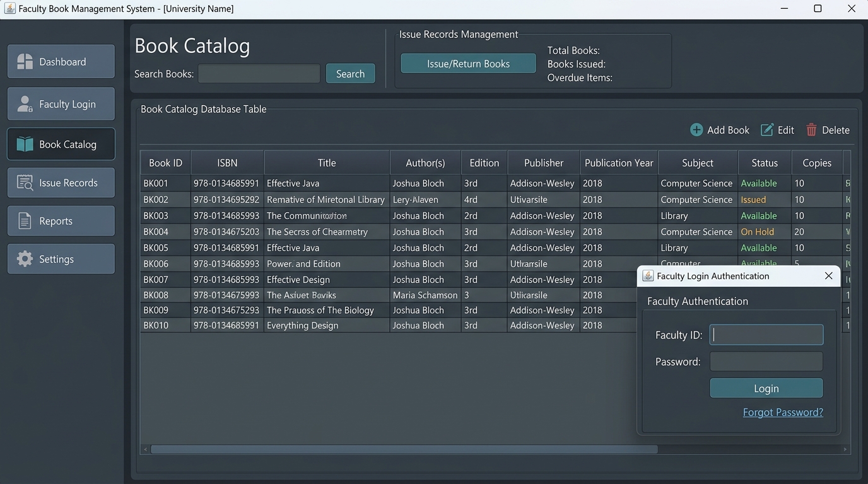Click the orange 'Issued' status cell

click(x=765, y=200)
